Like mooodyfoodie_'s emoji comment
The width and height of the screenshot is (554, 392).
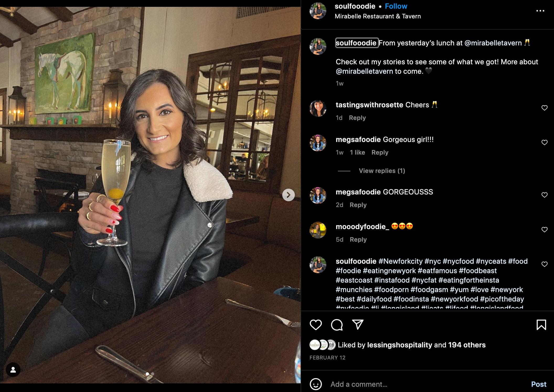[x=545, y=230]
